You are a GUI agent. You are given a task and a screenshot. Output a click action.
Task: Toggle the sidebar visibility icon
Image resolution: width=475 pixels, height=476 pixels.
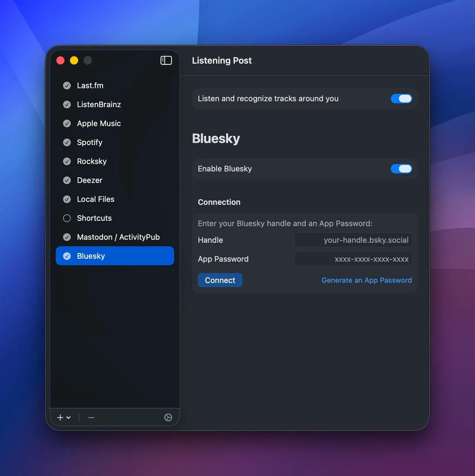click(x=166, y=60)
